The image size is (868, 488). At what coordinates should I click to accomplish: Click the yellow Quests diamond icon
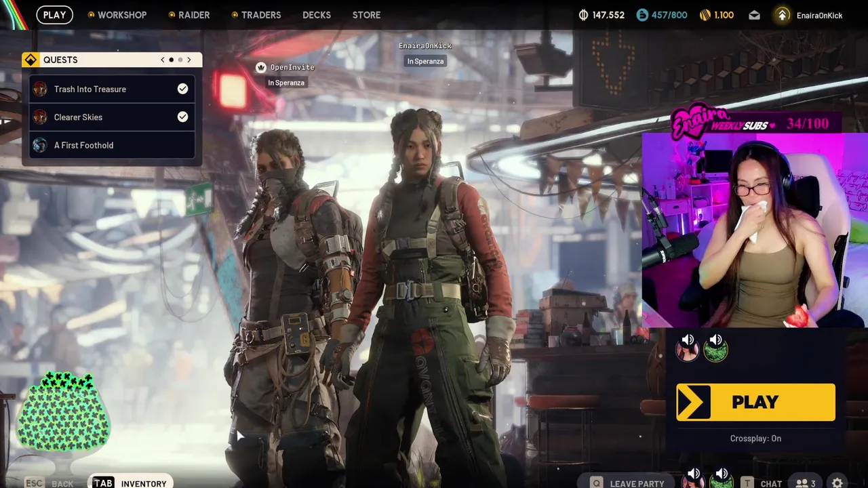(x=31, y=60)
